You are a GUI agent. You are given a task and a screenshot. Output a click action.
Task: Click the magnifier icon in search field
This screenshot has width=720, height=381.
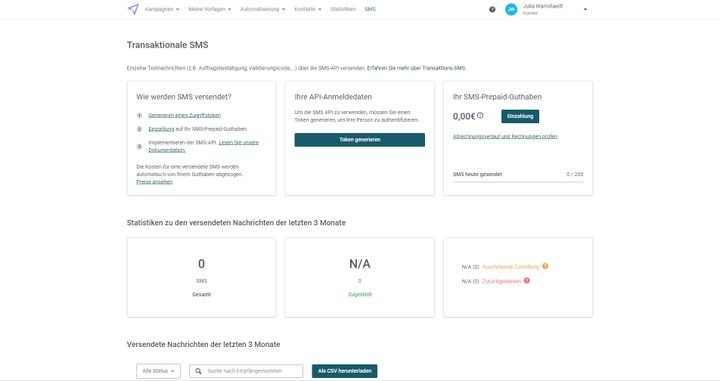pos(198,371)
